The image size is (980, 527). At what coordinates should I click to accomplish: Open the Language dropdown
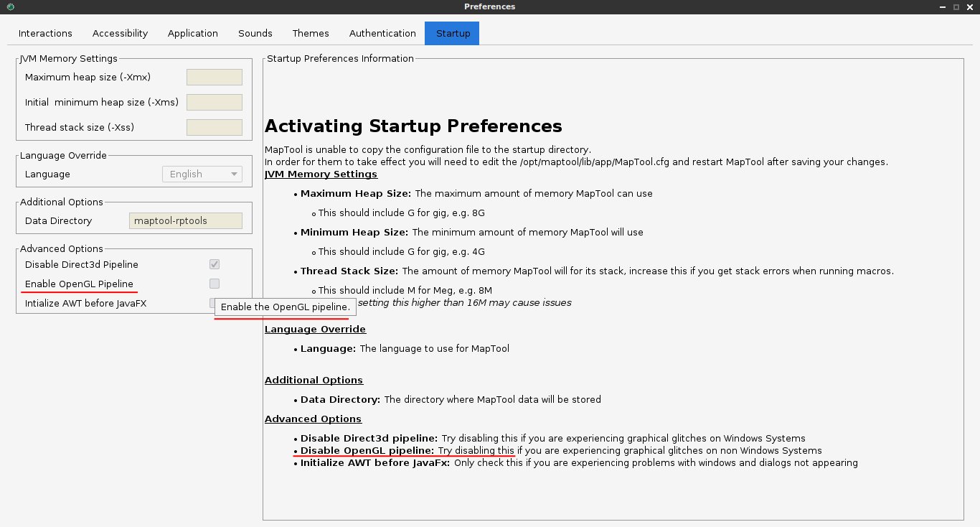click(202, 174)
